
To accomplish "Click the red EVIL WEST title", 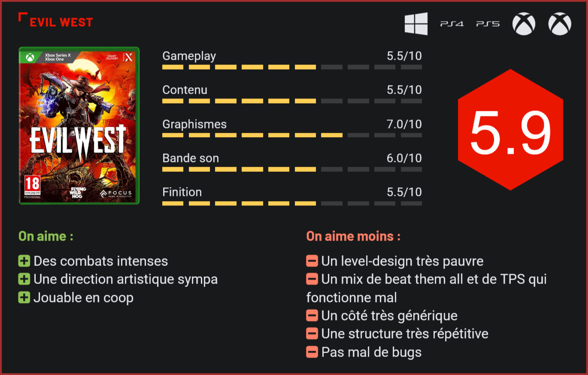I will tap(61, 22).
